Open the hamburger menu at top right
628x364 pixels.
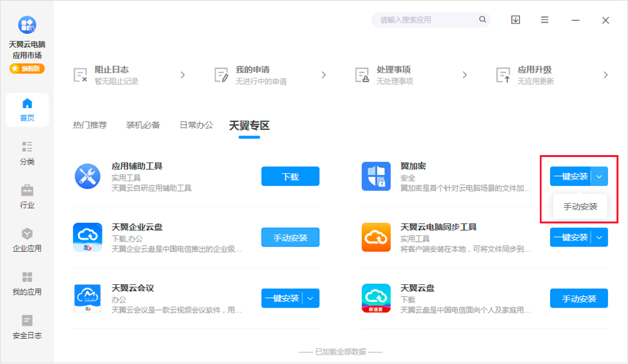[544, 19]
